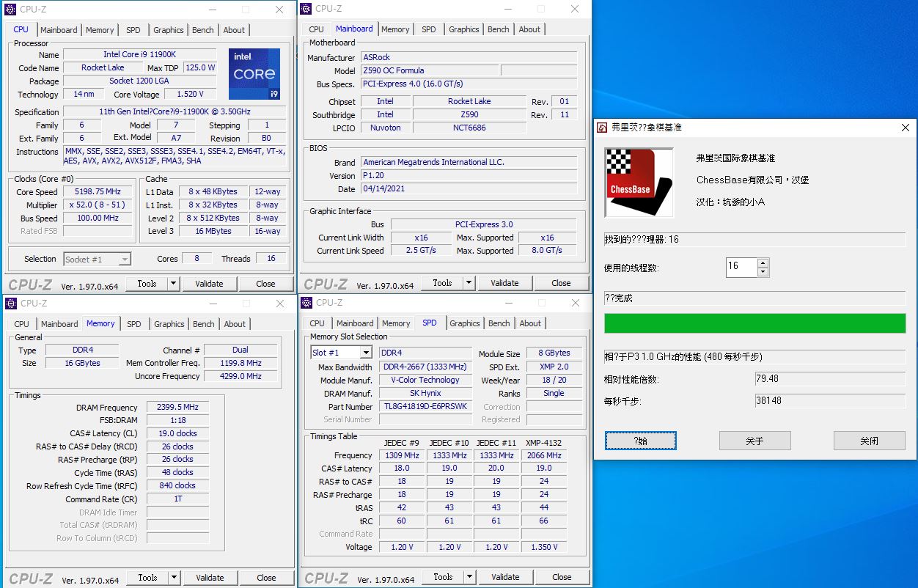Click the XMP voltage value 1.350 V
The width and height of the screenshot is (918, 588).
tap(543, 547)
